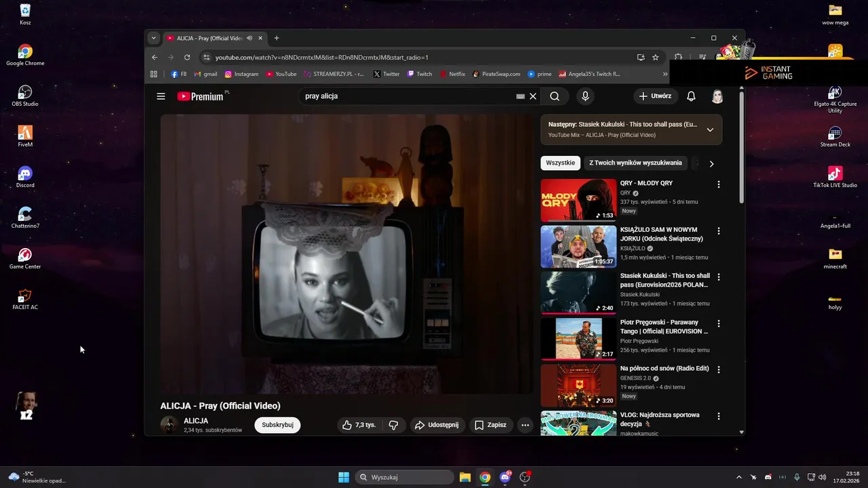The height and width of the screenshot is (488, 868).
Task: Click the magnifier search button
Action: pos(555,96)
